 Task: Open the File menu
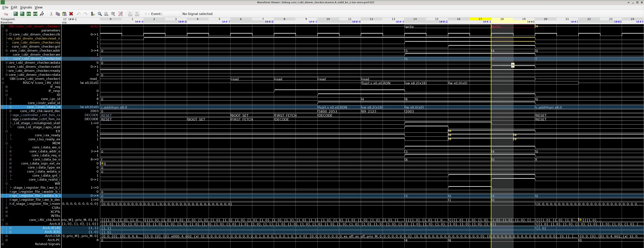[5, 7]
